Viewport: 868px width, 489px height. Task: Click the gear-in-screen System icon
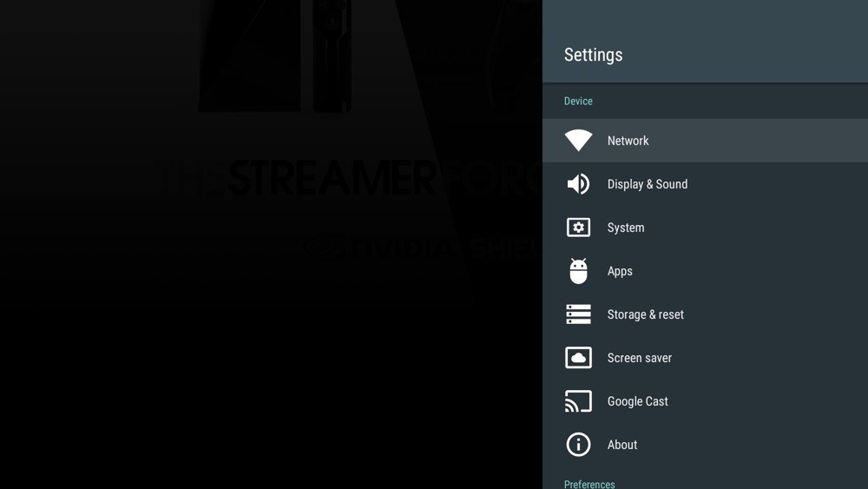(578, 228)
